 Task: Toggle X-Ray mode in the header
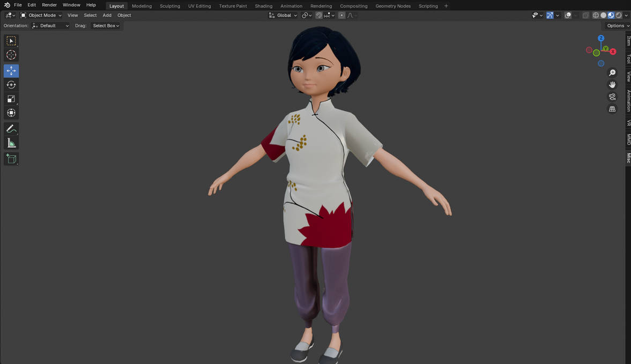pos(585,15)
